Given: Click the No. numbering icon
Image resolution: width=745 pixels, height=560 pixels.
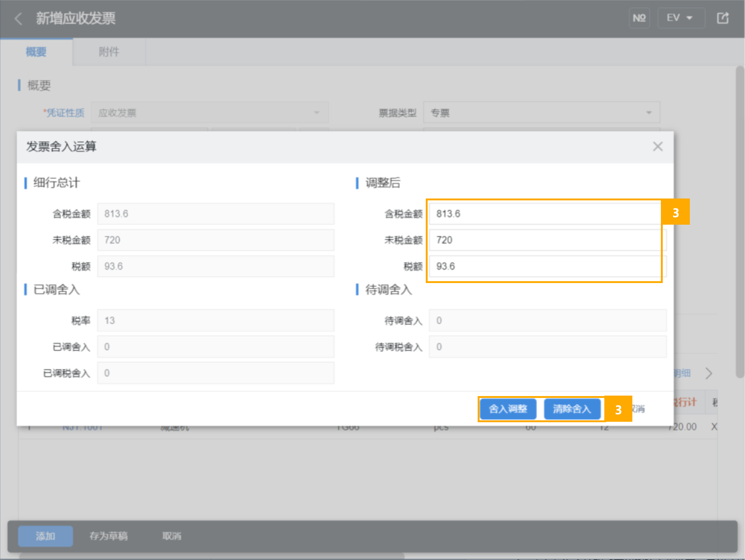Looking at the screenshot, I should pyautogui.click(x=639, y=18).
